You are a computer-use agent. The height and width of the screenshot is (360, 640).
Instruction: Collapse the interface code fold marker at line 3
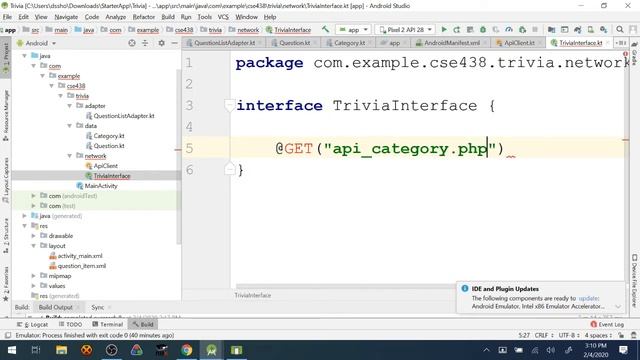click(229, 106)
